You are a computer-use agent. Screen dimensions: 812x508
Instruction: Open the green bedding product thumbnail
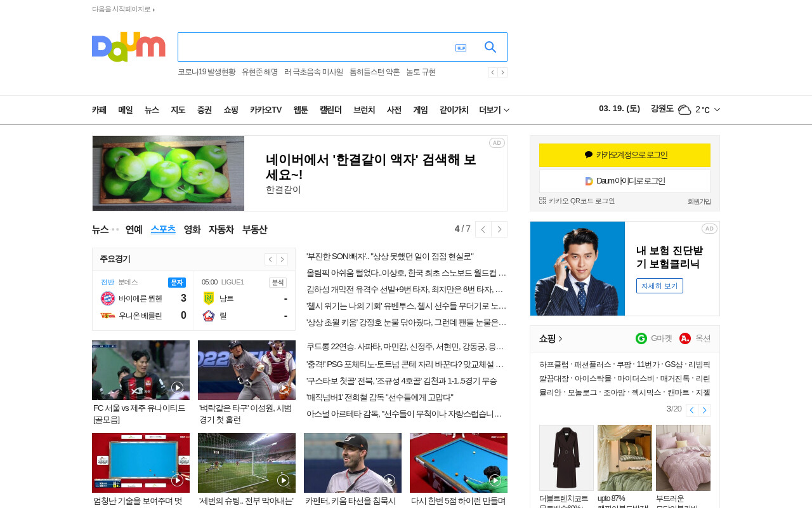click(x=625, y=458)
